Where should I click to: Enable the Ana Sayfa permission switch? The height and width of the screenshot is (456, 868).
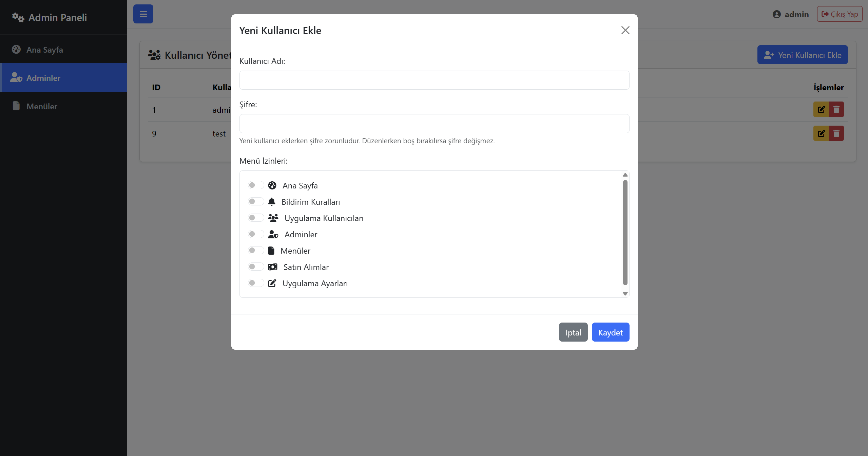coord(256,185)
